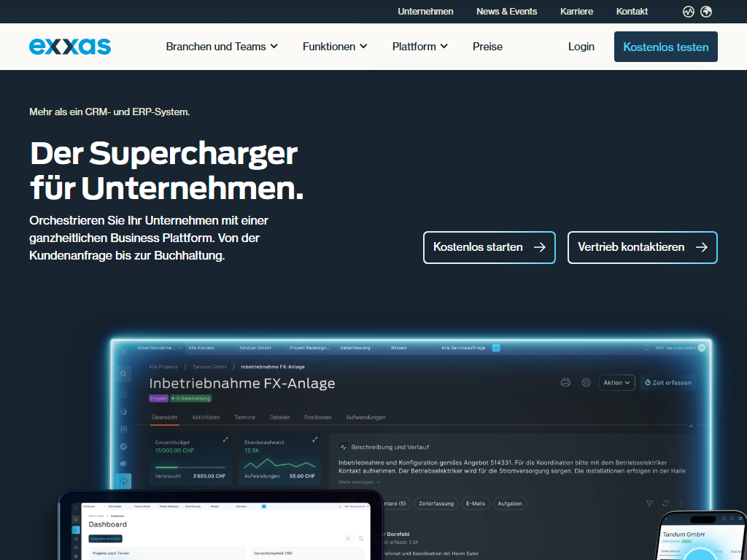This screenshot has height=560, width=747.
Task: Expand the Plattform menu
Action: [419, 47]
